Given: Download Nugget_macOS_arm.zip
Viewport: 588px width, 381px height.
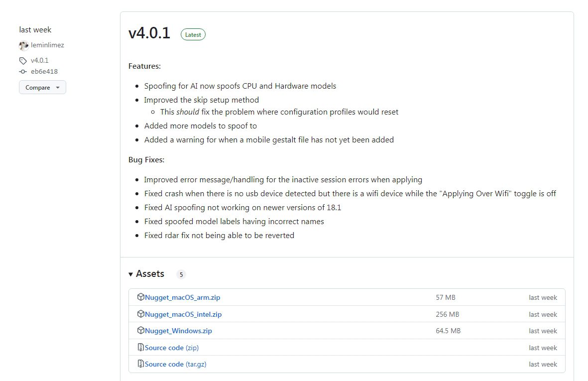Looking at the screenshot, I should (x=183, y=298).
